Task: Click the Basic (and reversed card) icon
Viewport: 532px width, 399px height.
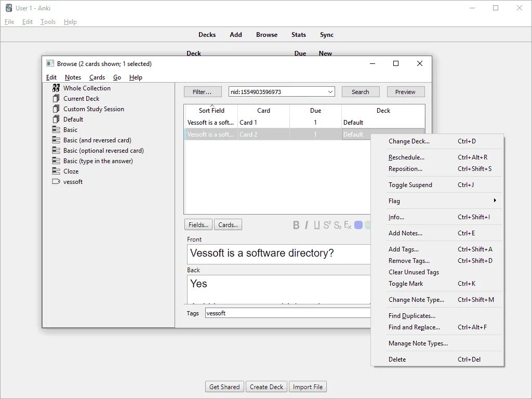Action: 56,140
